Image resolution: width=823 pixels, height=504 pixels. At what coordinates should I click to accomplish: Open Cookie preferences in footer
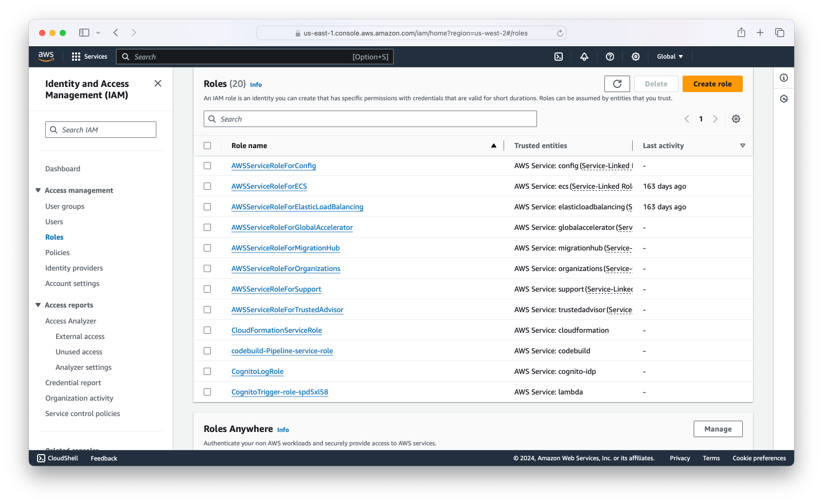(x=759, y=458)
